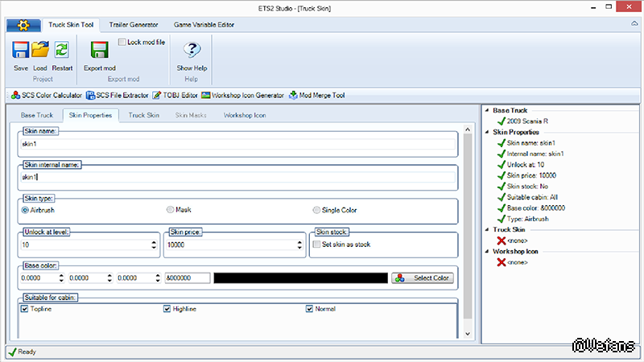
Task: Click the Unlock at level spinner arrows
Action: tap(153, 245)
